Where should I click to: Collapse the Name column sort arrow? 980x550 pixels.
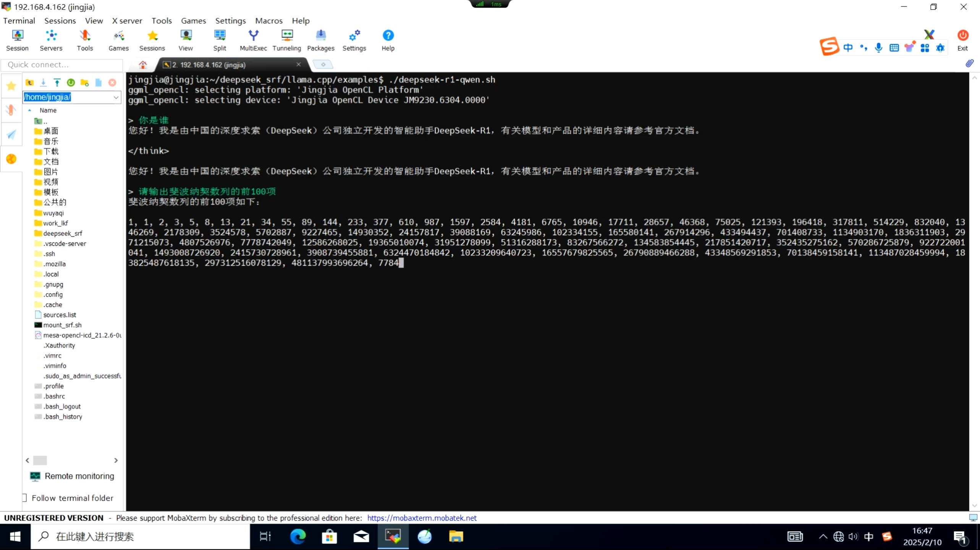(x=30, y=110)
